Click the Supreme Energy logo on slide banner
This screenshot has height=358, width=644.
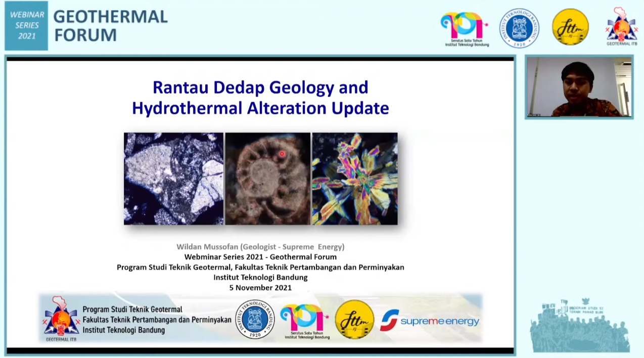pyautogui.click(x=430, y=321)
